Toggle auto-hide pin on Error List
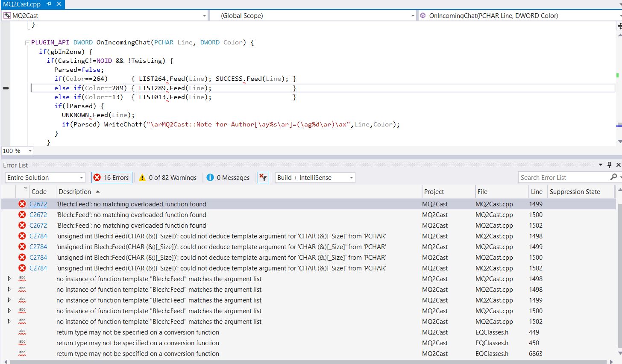 (610, 164)
